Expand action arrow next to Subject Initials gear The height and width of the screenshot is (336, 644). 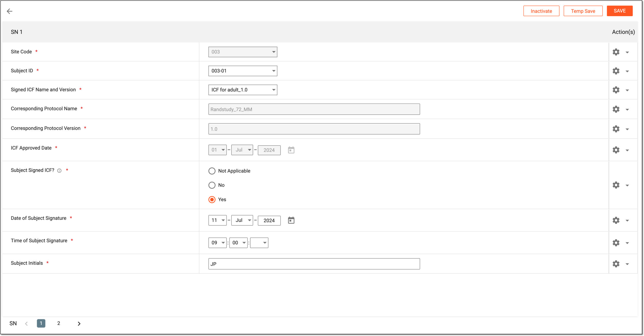click(x=627, y=264)
